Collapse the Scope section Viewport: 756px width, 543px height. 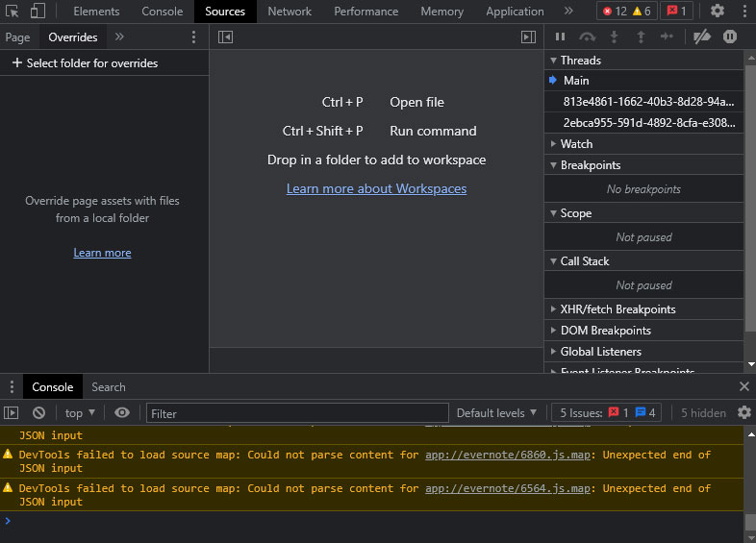(x=643, y=213)
